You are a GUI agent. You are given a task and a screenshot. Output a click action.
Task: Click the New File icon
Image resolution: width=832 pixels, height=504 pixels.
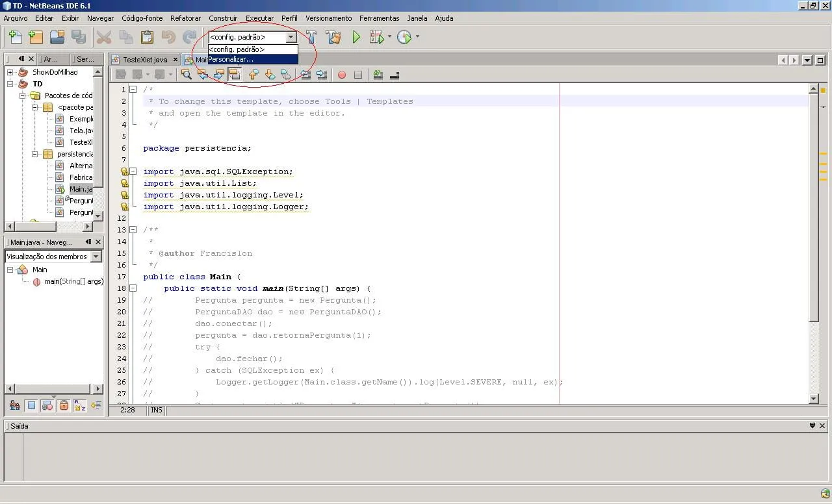(x=14, y=37)
